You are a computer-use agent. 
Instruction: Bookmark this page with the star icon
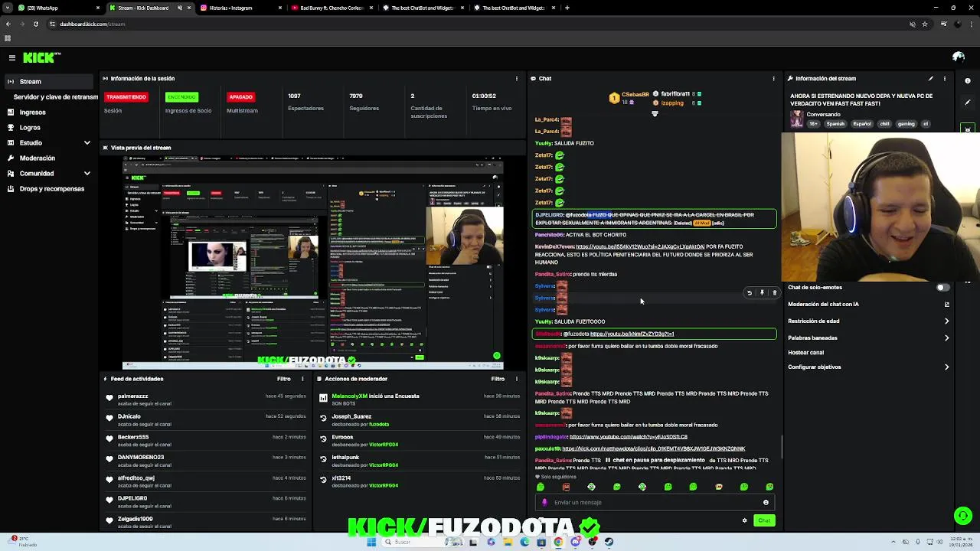[x=925, y=24]
